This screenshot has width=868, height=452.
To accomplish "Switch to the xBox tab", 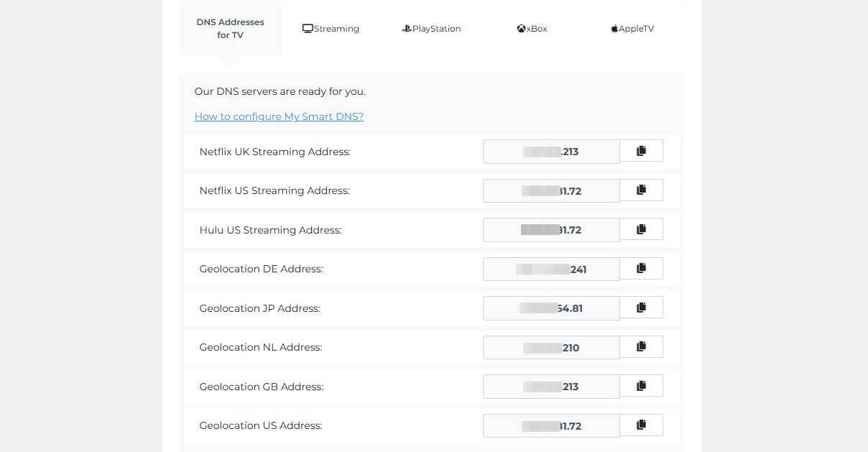I will point(532,28).
